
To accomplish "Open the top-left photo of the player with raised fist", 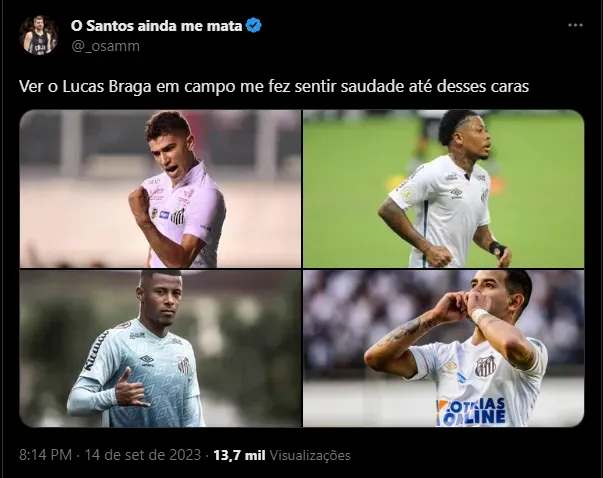I will [x=160, y=189].
